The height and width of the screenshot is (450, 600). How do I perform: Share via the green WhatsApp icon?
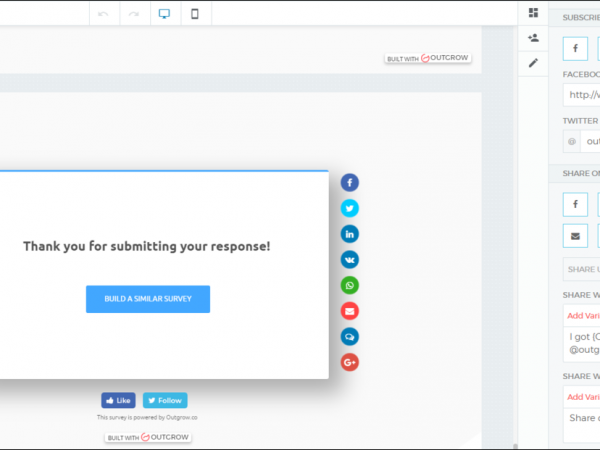pyautogui.click(x=349, y=285)
